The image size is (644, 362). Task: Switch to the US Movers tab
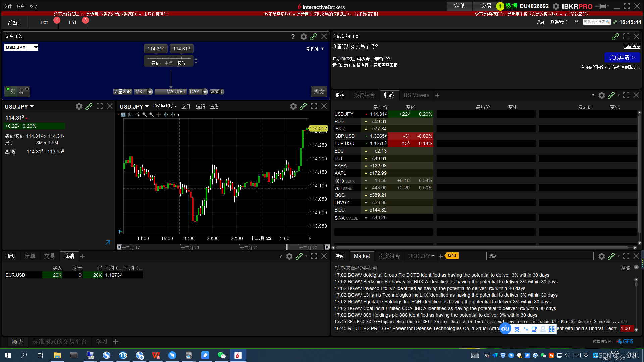pyautogui.click(x=416, y=95)
